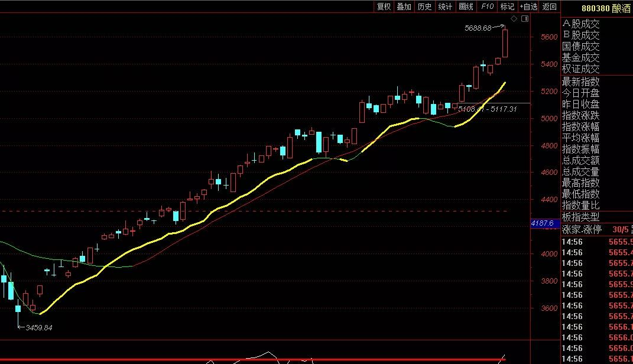Screen dimensions: 633x364
Task: Select the B股成交 row
Action: click(580, 35)
